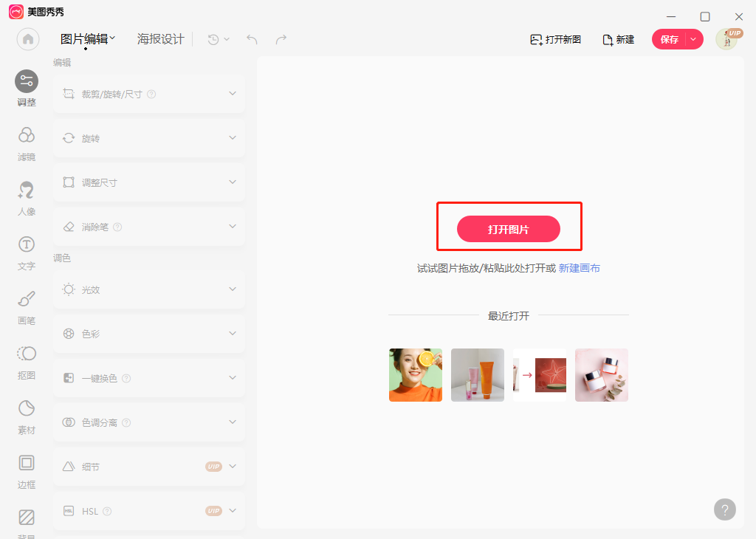The width and height of the screenshot is (756, 539).
Task: Maximize the 美图秀秀 window
Action: point(705,17)
